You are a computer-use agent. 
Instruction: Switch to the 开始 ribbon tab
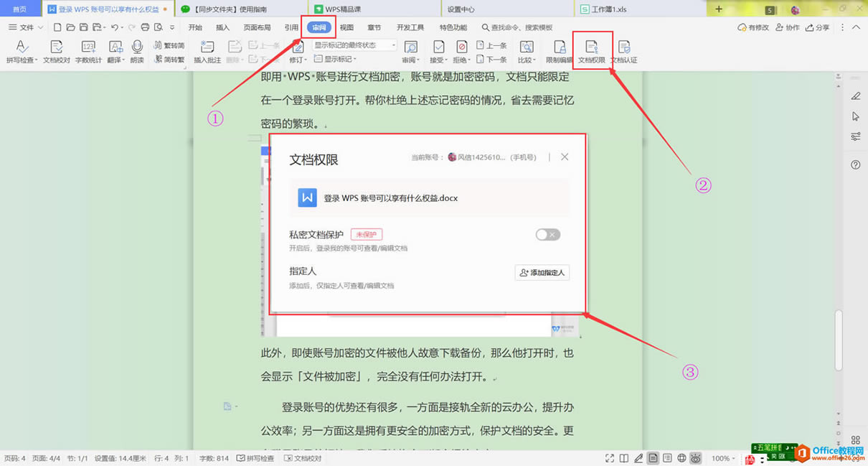click(195, 27)
